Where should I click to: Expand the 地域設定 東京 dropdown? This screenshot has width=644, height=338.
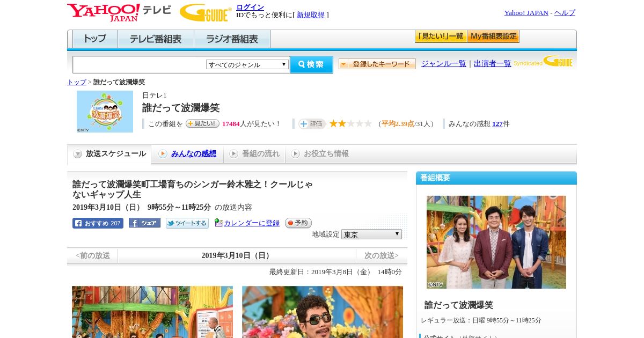pyautogui.click(x=371, y=234)
